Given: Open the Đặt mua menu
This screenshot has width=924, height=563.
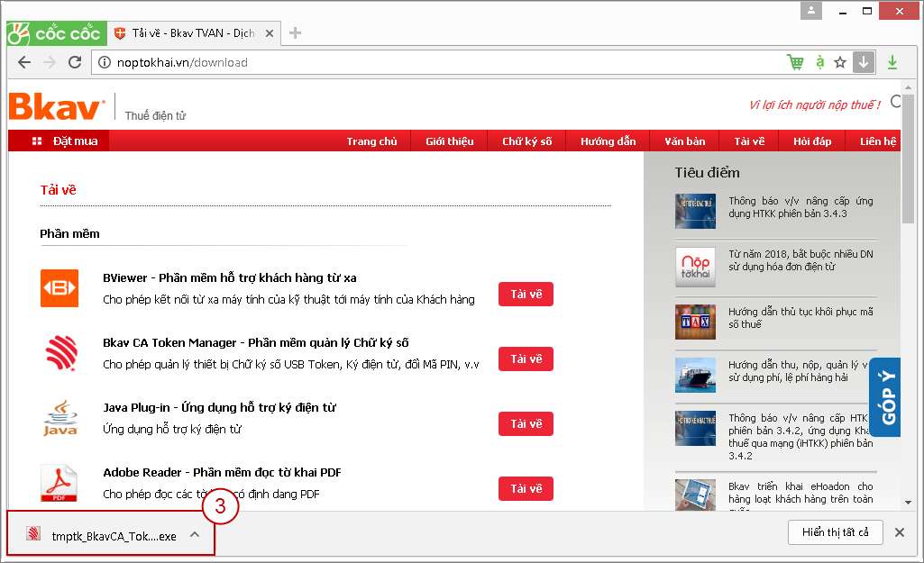Looking at the screenshot, I should pos(65,141).
